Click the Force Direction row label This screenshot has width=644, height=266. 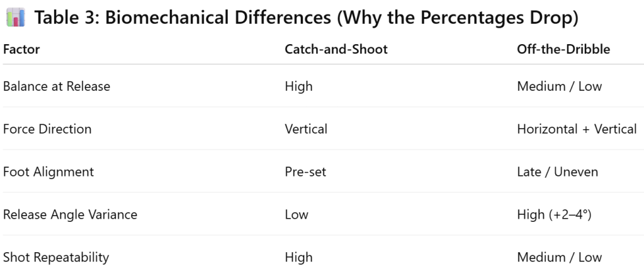pos(47,129)
